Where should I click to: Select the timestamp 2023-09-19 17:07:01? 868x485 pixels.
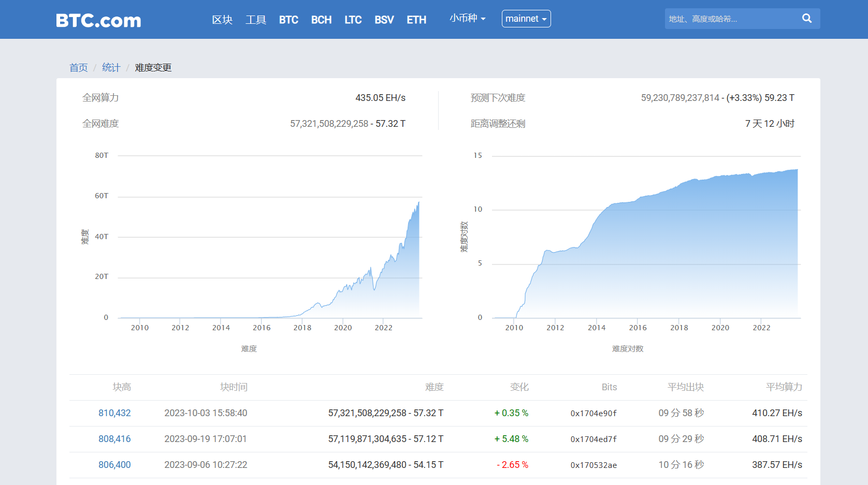pyautogui.click(x=206, y=439)
